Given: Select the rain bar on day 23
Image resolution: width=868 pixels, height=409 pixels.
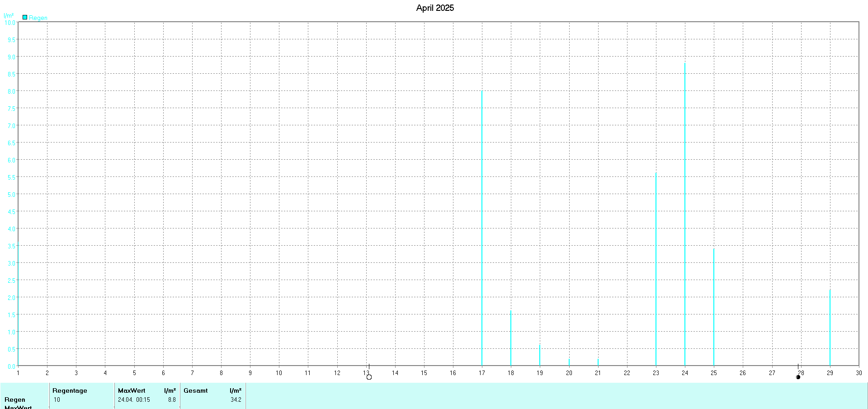Looking at the screenshot, I should [656, 269].
